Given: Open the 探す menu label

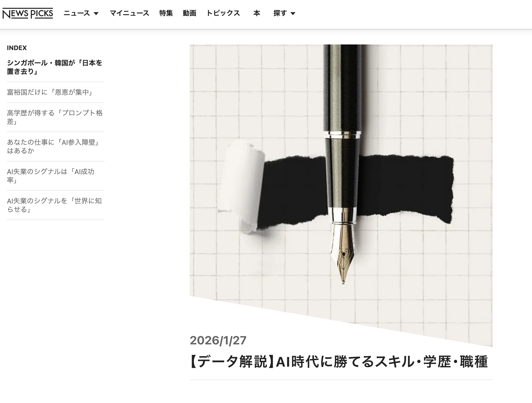Looking at the screenshot, I should pos(280,13).
